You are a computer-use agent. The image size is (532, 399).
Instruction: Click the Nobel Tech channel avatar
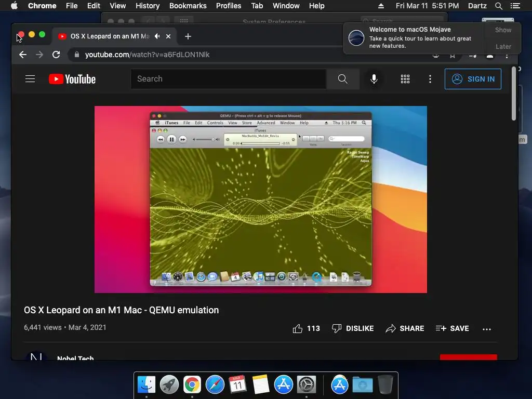tap(36, 355)
